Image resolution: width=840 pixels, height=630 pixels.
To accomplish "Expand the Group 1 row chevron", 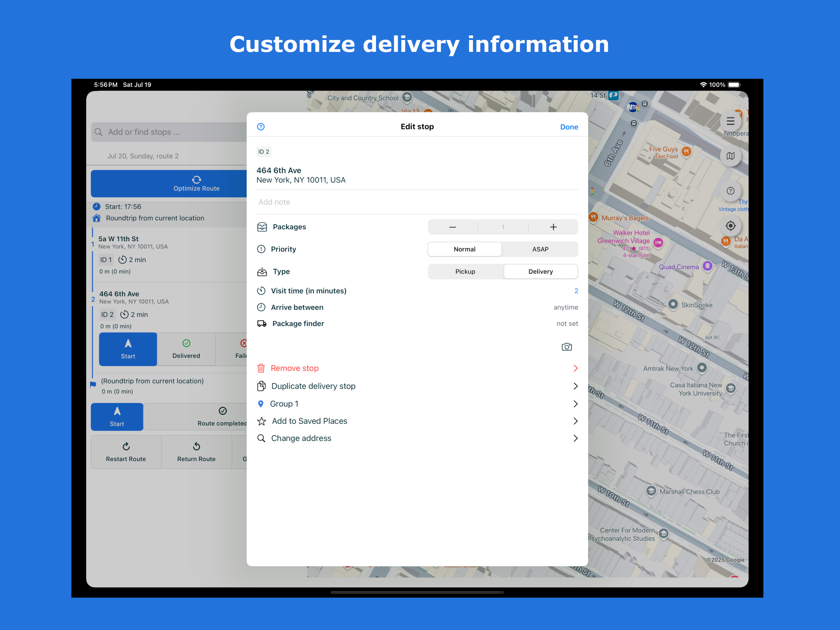I will tap(575, 404).
